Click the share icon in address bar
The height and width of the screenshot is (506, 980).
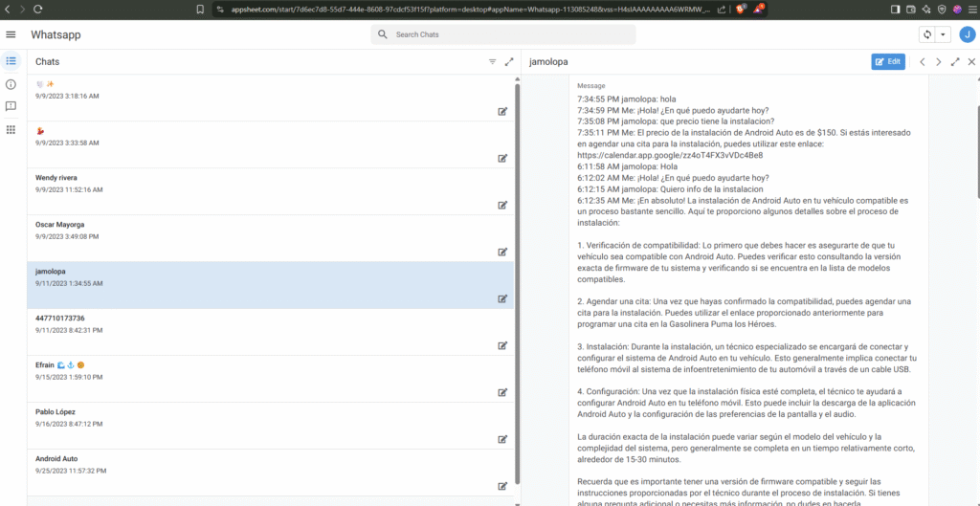(x=722, y=10)
